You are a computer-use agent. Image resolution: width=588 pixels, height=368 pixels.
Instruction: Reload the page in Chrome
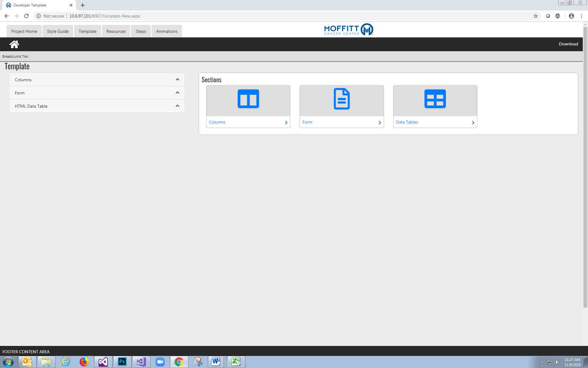26,16
